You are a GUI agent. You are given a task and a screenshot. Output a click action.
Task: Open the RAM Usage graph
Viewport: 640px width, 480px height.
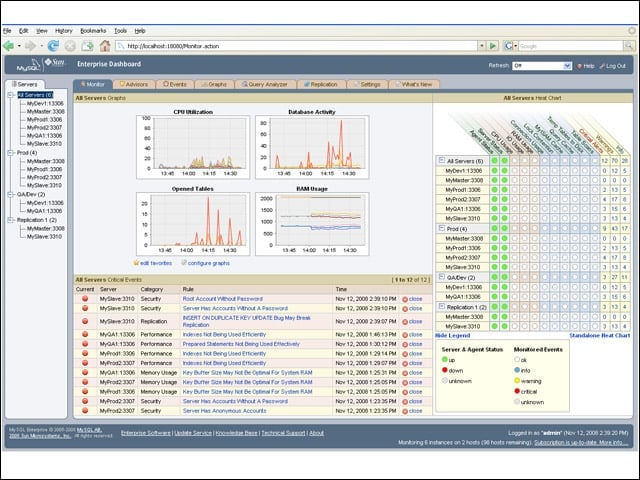pos(312,224)
